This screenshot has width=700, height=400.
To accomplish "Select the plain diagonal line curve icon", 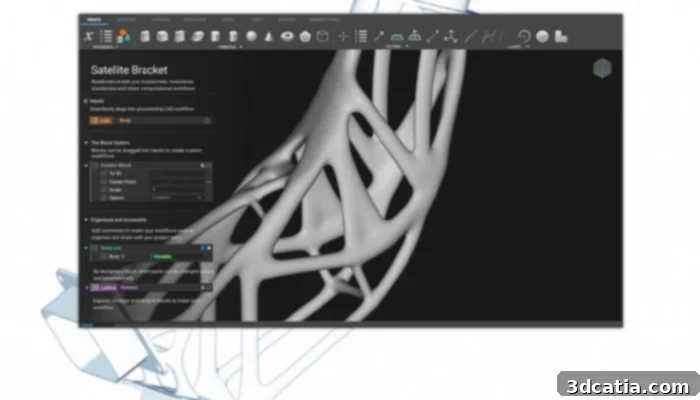I will tap(471, 36).
